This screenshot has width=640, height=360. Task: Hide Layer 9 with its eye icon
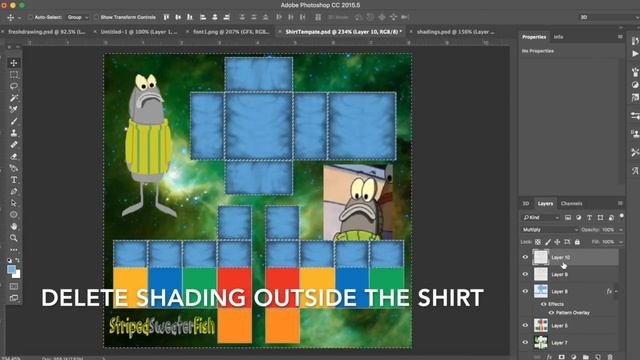pos(525,274)
